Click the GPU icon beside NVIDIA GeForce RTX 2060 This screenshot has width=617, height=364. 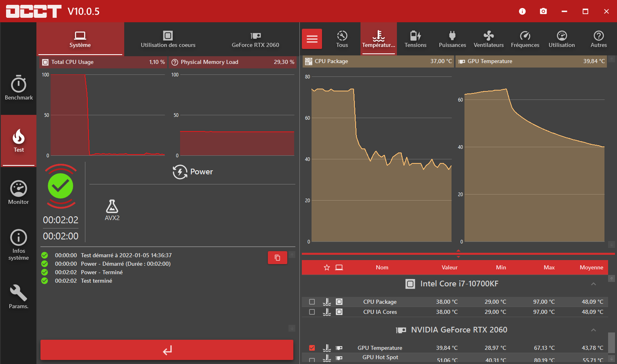pos(401,330)
